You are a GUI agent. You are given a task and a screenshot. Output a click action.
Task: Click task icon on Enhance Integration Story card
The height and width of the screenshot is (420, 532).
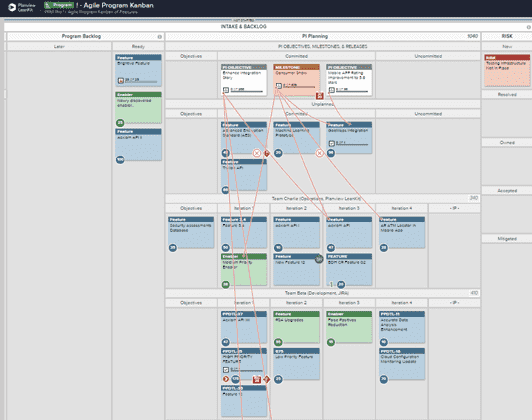[x=226, y=90]
